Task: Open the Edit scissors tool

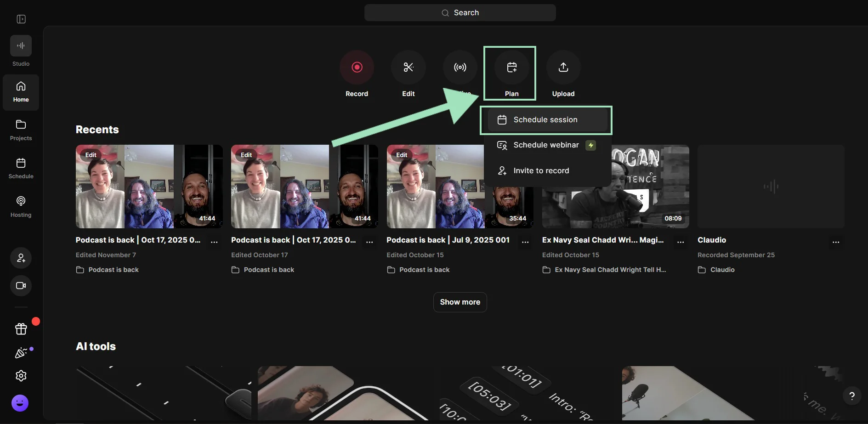Action: pos(408,68)
